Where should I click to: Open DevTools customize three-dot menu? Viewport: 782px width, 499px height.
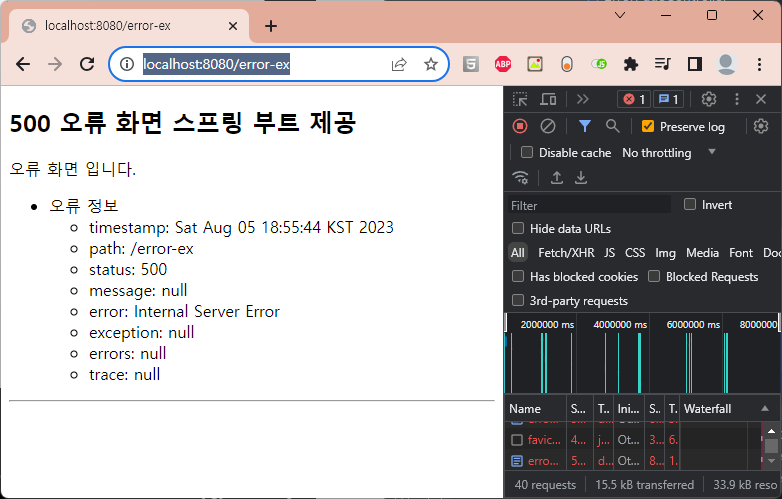(x=737, y=99)
